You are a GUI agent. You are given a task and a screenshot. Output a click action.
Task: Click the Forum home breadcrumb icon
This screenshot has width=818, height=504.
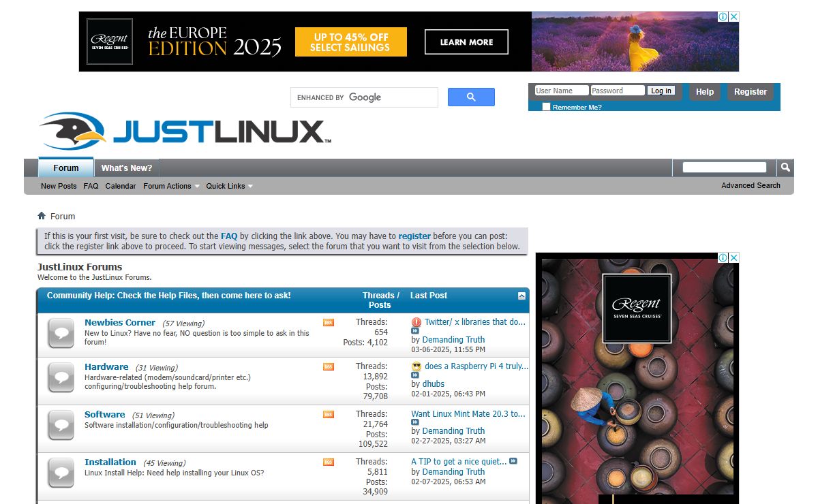point(42,216)
